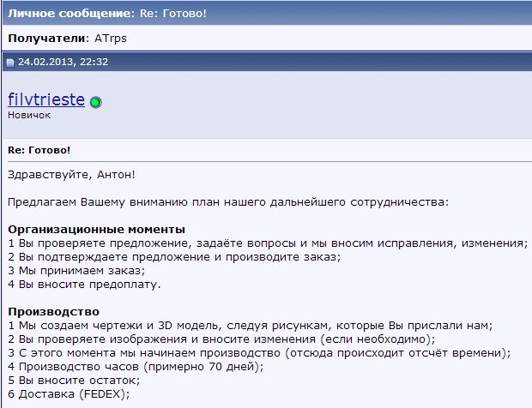
Task: Click the 'Получатели' label
Action: [x=48, y=39]
